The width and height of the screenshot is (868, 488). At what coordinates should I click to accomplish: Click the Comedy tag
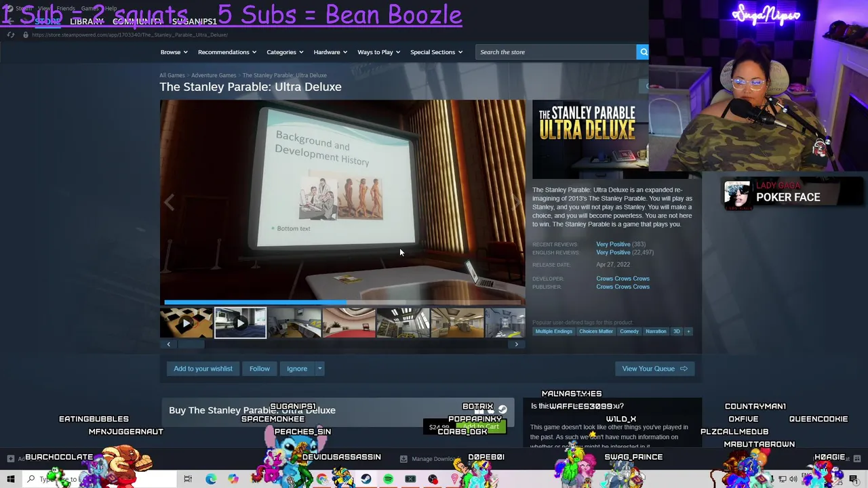click(629, 331)
